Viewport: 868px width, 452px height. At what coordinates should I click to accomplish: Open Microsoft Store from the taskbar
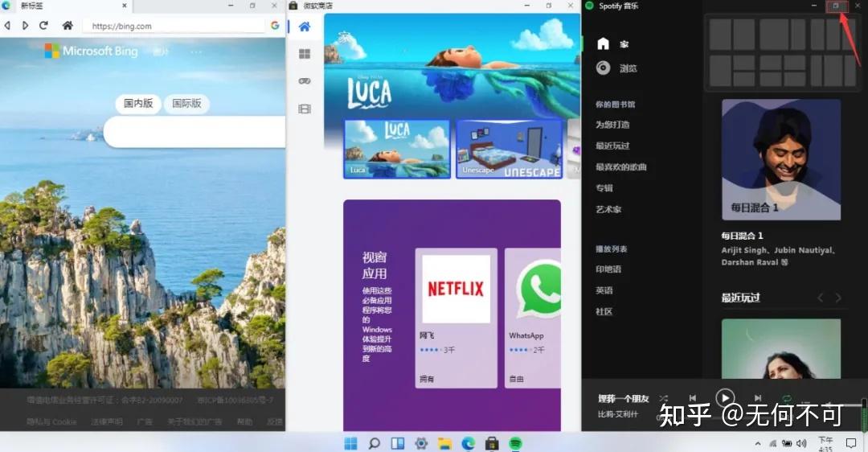point(492,443)
